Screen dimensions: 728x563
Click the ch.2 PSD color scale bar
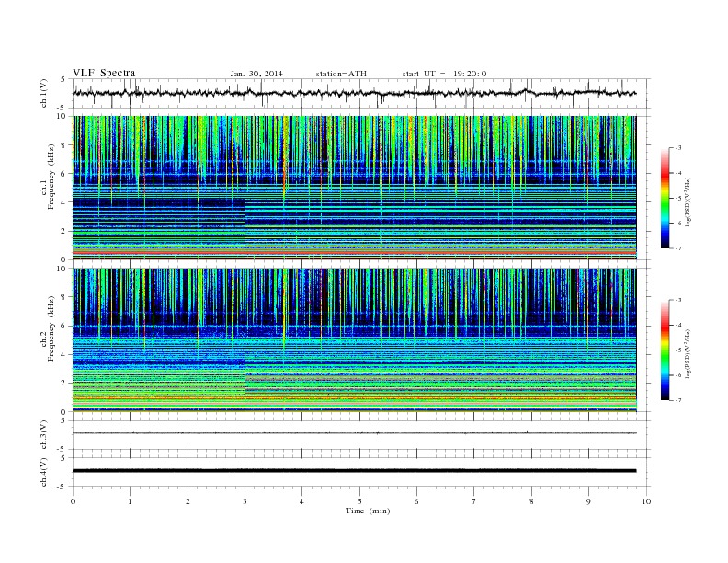coord(665,350)
